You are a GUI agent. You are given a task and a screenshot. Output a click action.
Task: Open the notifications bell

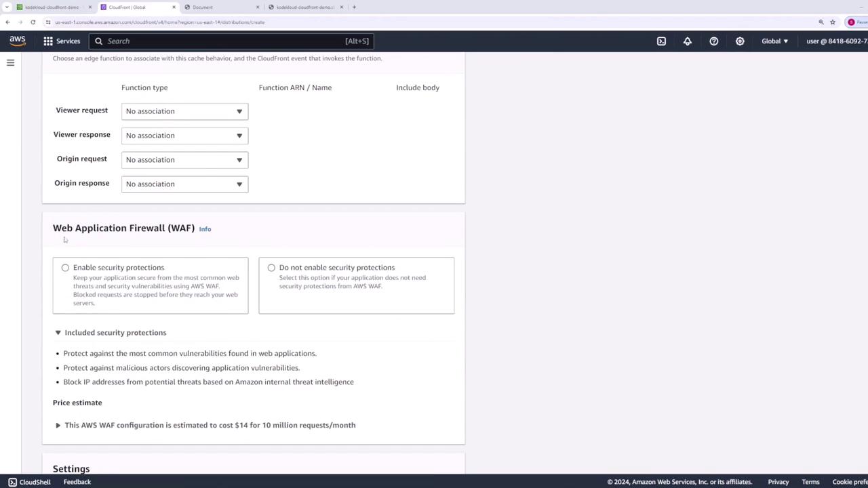pos(688,41)
